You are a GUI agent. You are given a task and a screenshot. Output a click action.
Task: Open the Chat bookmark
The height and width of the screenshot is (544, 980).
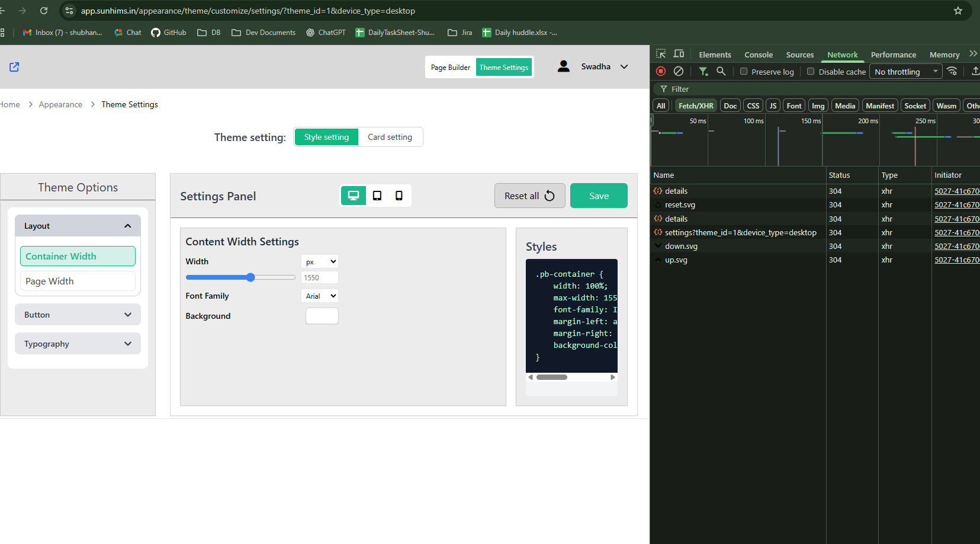pyautogui.click(x=128, y=33)
